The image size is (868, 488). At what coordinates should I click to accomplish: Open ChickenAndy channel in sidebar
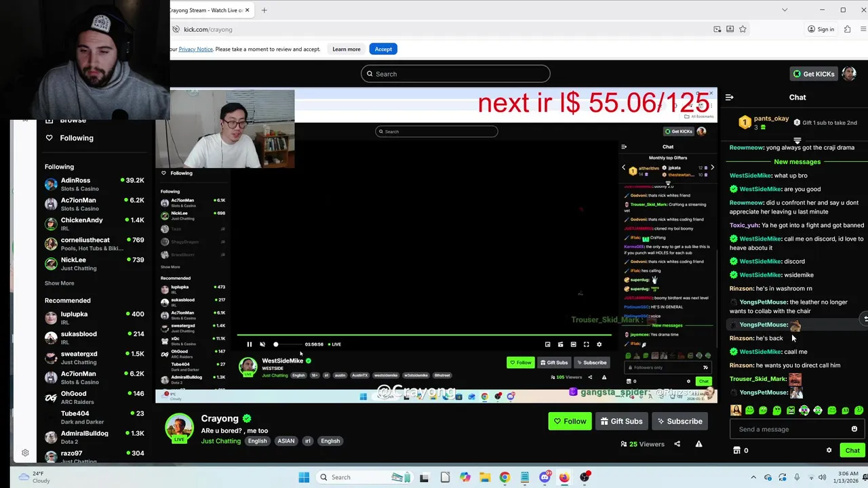coord(94,224)
